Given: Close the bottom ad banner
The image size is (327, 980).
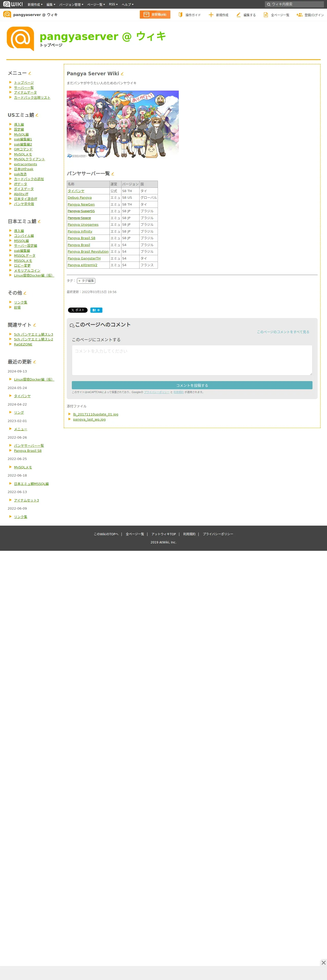Looking at the screenshot, I should (323, 963).
